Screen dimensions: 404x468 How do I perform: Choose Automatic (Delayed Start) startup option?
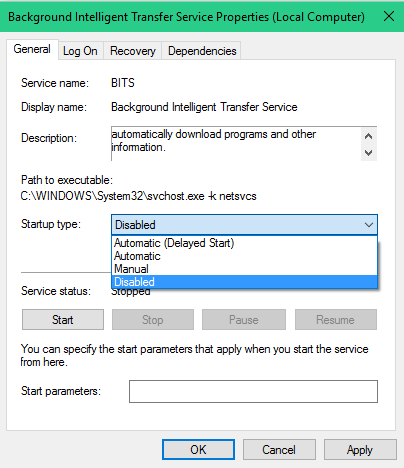tap(244, 243)
